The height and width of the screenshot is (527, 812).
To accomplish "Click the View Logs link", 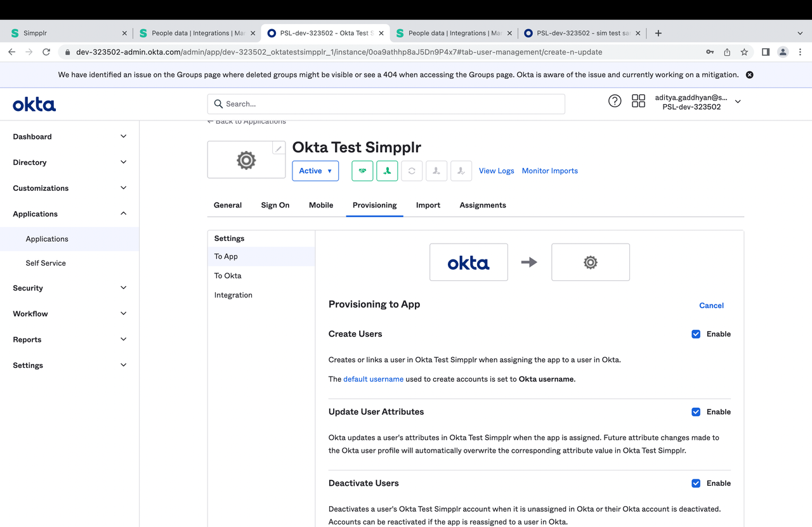I will [x=496, y=171].
